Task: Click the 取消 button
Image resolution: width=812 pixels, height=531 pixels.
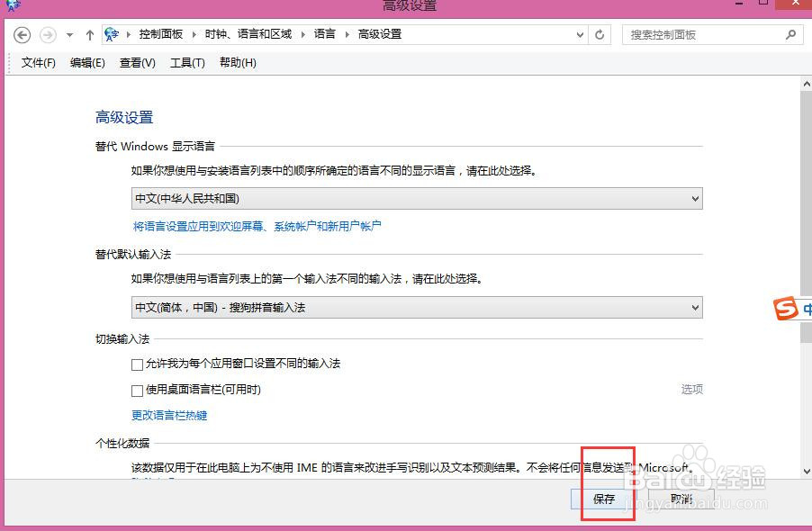Action: (x=681, y=499)
